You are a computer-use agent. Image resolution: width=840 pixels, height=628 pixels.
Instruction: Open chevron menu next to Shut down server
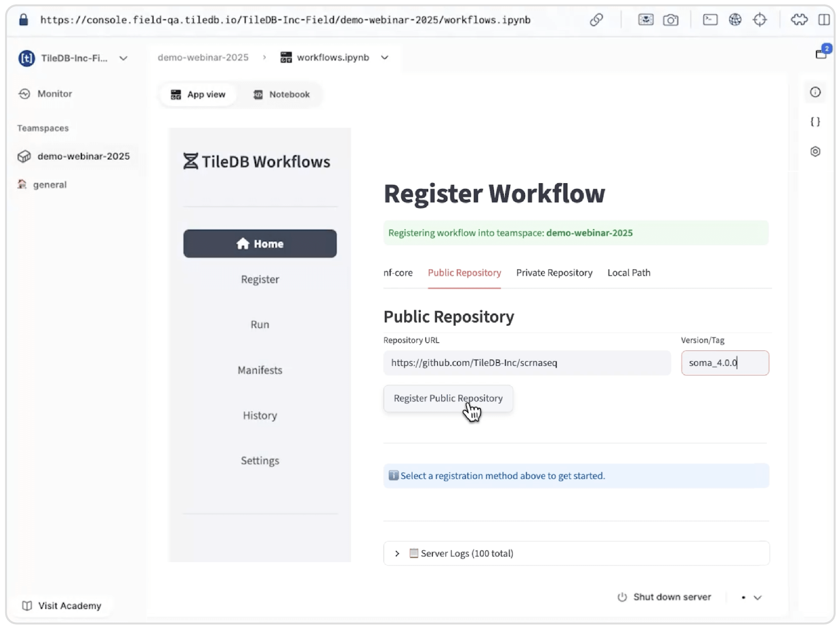click(758, 598)
